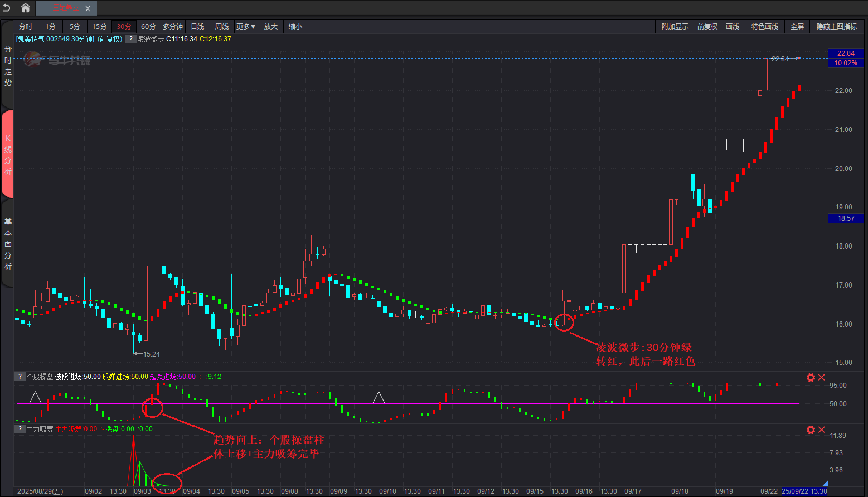Open the 多分钟 period option
Viewport: 868px width, 497px height.
pos(173,27)
